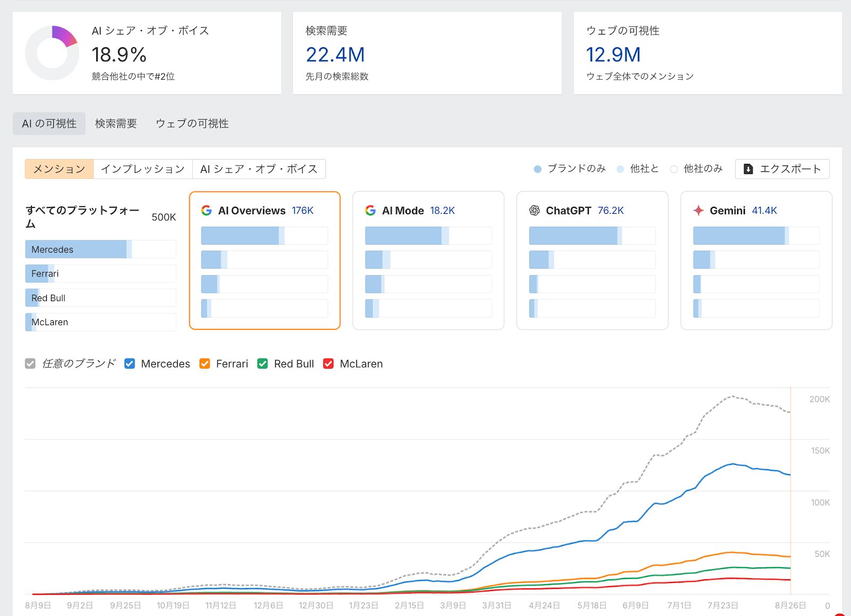
Task: Click the Google icon on AI Mode card
Action: click(370, 211)
